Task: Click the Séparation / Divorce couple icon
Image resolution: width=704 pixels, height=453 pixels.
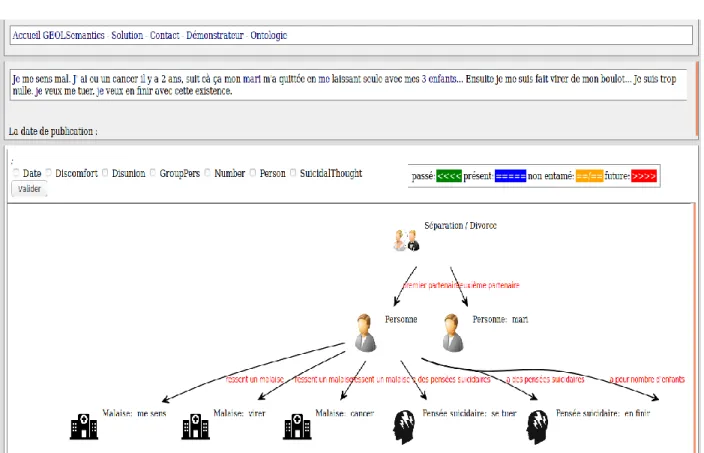Action: 406,240
